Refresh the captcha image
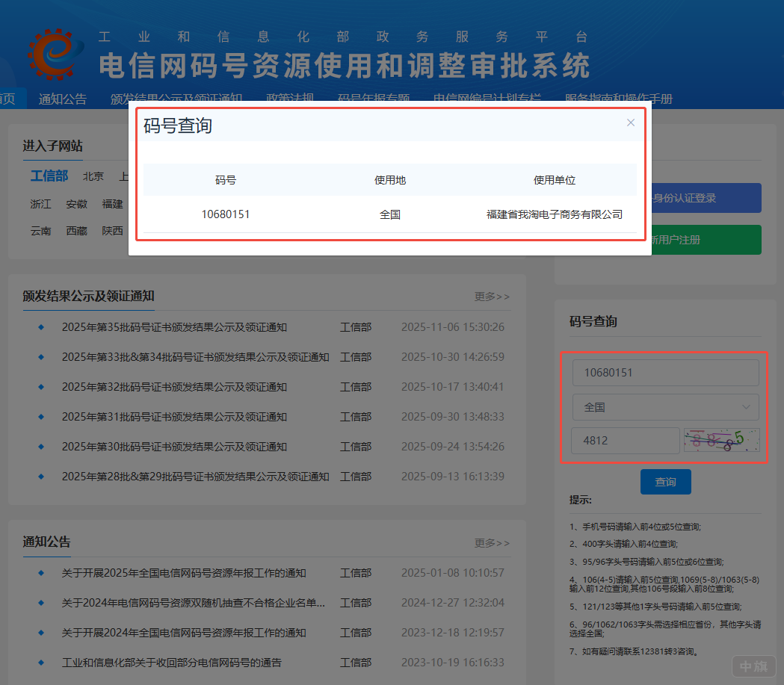The image size is (784, 685). point(720,441)
